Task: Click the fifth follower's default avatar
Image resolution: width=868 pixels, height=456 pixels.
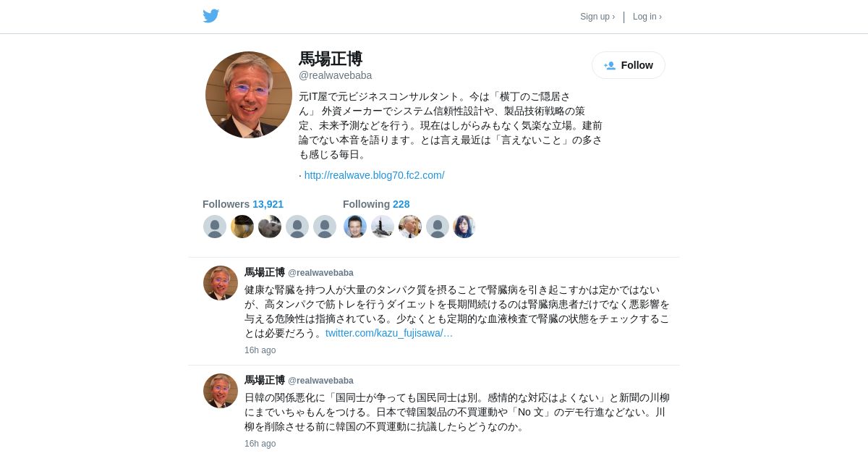Action: click(325, 227)
